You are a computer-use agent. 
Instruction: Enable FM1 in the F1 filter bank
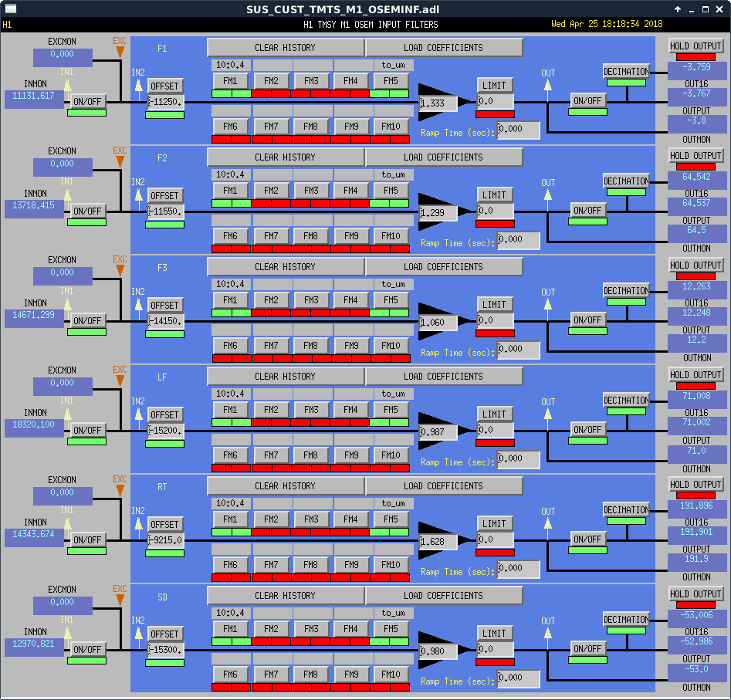(x=230, y=80)
